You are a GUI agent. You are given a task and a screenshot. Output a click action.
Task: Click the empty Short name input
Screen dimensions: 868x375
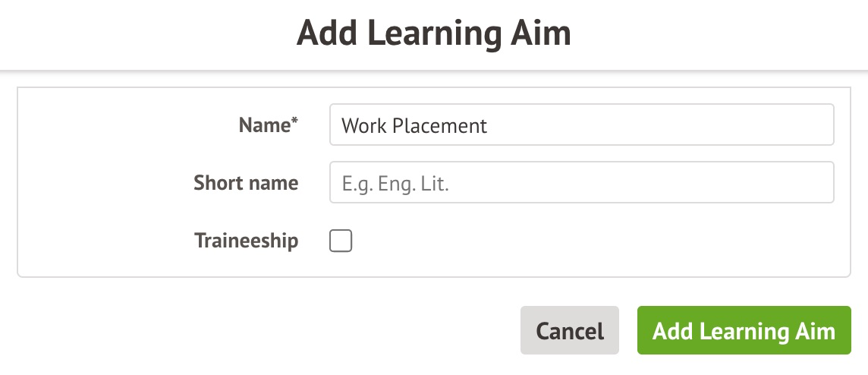pyautogui.click(x=581, y=183)
